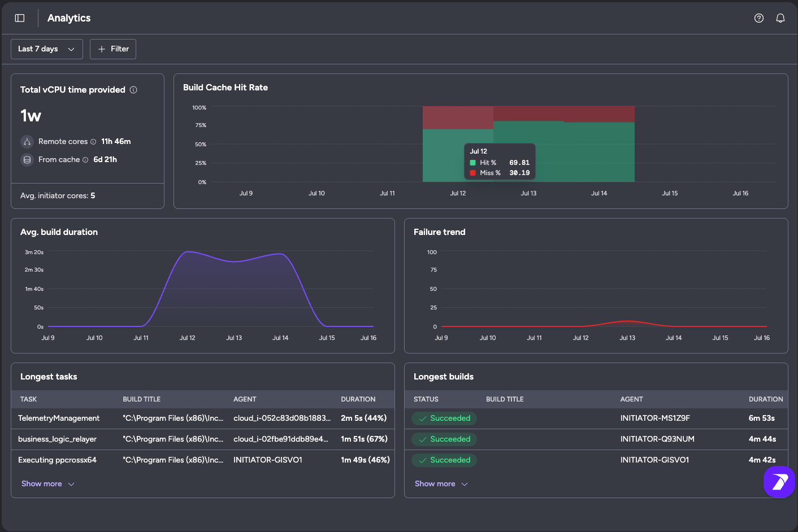The image size is (798, 532).
Task: Click the Avg. initiator cores value
Action: click(x=93, y=196)
